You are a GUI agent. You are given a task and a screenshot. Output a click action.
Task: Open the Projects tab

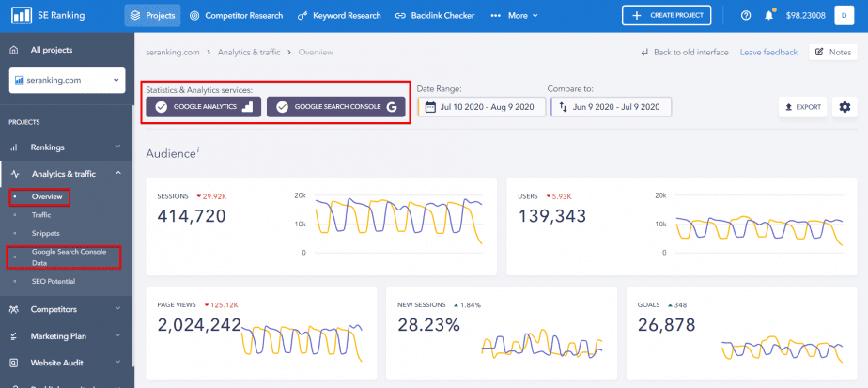152,15
